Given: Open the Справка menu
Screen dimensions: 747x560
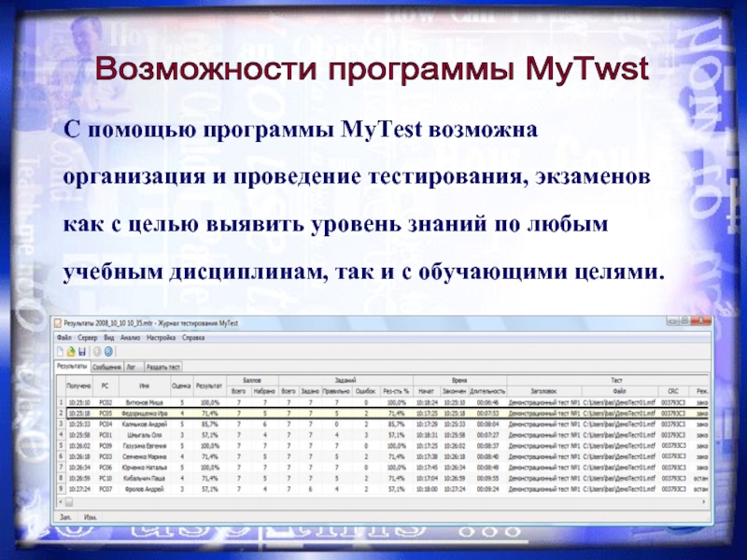Looking at the screenshot, I should [193, 338].
